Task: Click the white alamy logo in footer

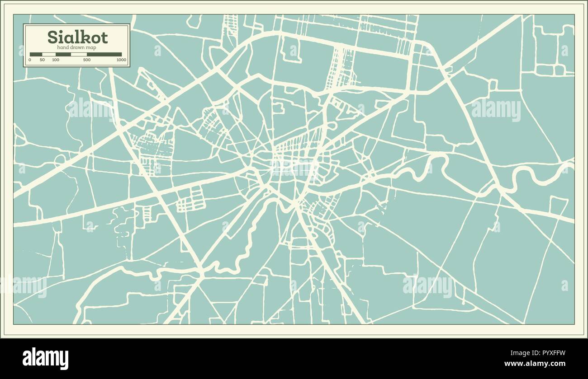Action: (x=46, y=359)
